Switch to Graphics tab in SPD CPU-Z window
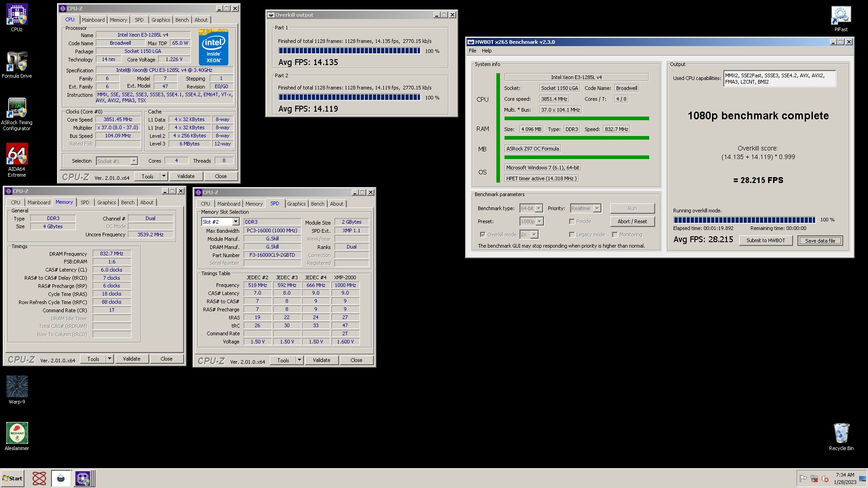 click(x=297, y=204)
